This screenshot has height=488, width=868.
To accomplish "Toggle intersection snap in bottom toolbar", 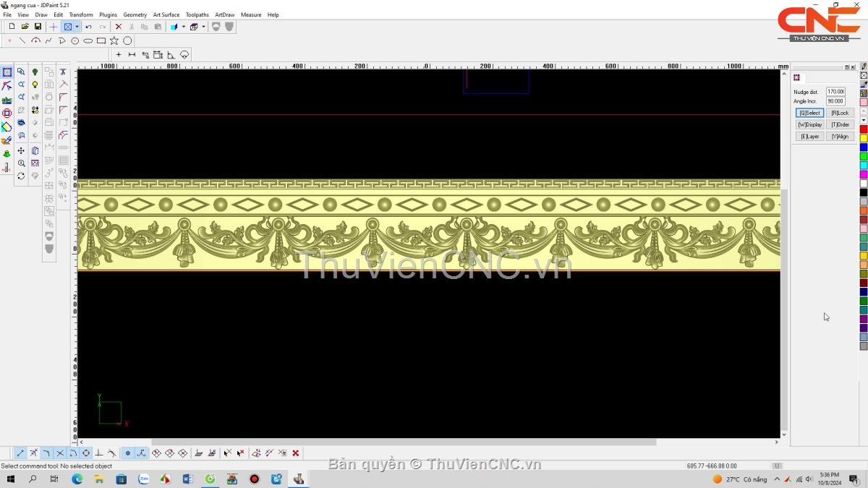I will (60, 453).
